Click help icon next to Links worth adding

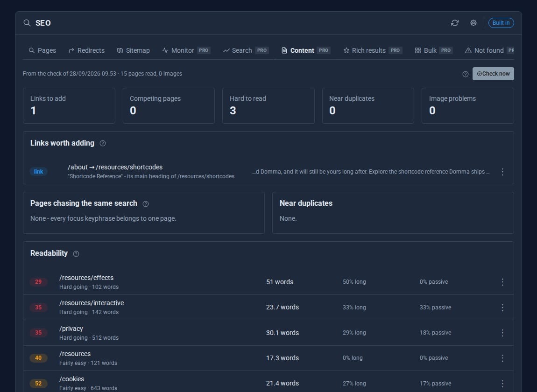[102, 143]
